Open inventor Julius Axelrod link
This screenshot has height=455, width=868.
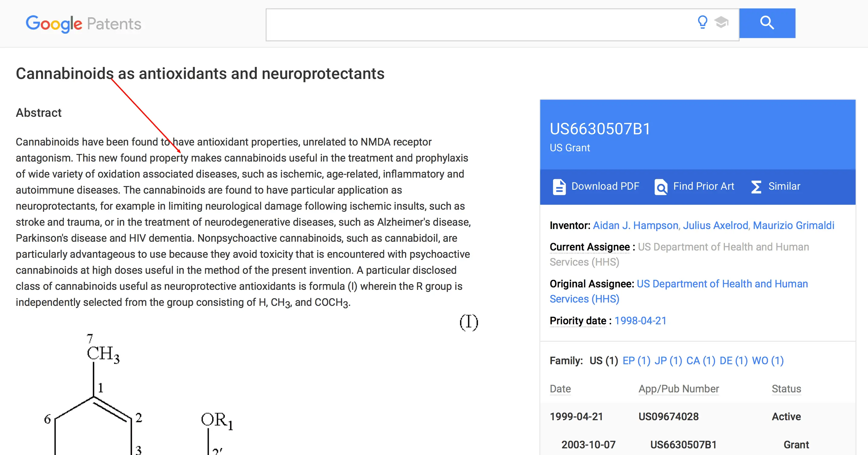715,225
